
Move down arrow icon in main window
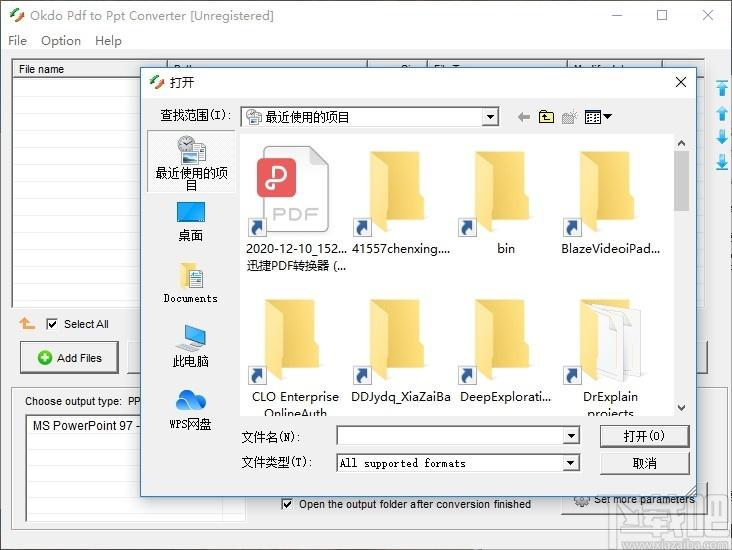tap(722, 137)
